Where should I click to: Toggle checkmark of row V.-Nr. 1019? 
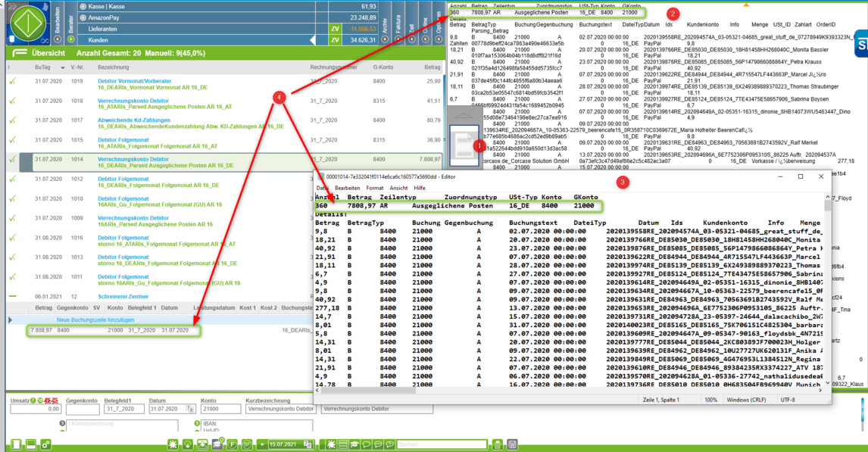click(13, 81)
